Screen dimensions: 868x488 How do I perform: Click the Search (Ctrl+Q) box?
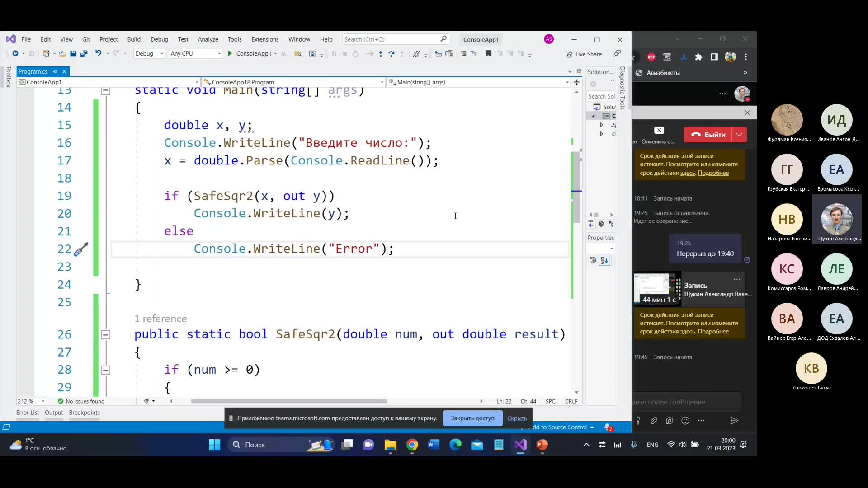tap(396, 39)
